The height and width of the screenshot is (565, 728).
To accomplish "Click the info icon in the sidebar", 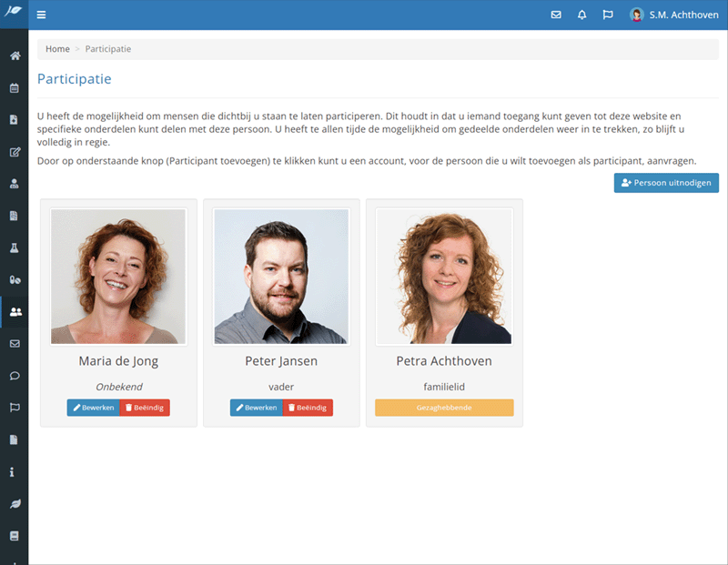I will (x=13, y=472).
